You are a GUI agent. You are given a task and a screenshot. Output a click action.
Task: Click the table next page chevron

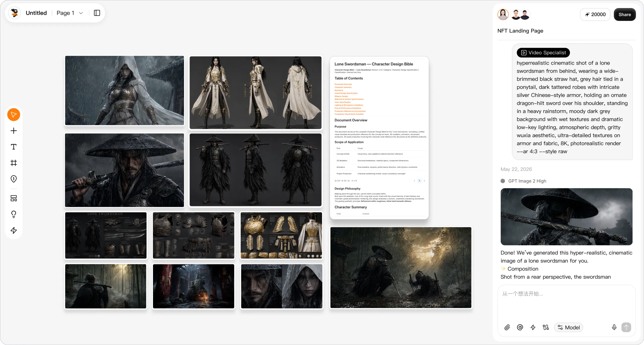click(x=424, y=181)
